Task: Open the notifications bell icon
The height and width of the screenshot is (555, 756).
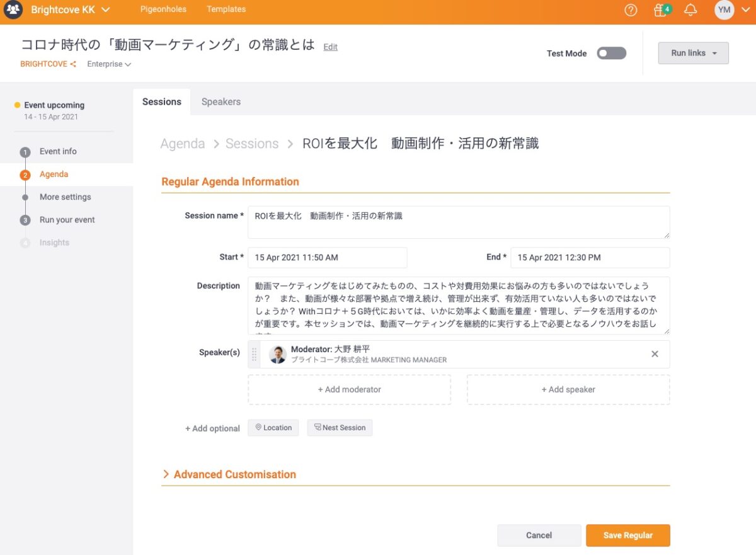Action: (x=691, y=10)
